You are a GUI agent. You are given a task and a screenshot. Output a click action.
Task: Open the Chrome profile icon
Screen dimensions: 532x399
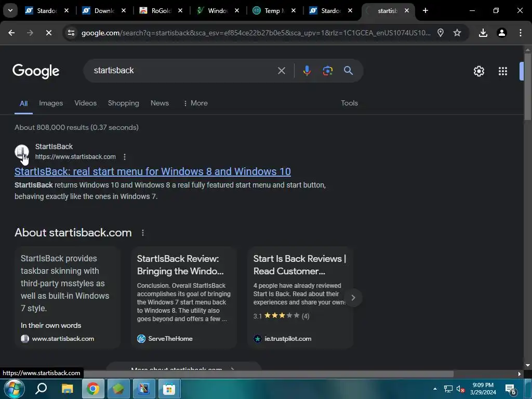pyautogui.click(x=501, y=33)
